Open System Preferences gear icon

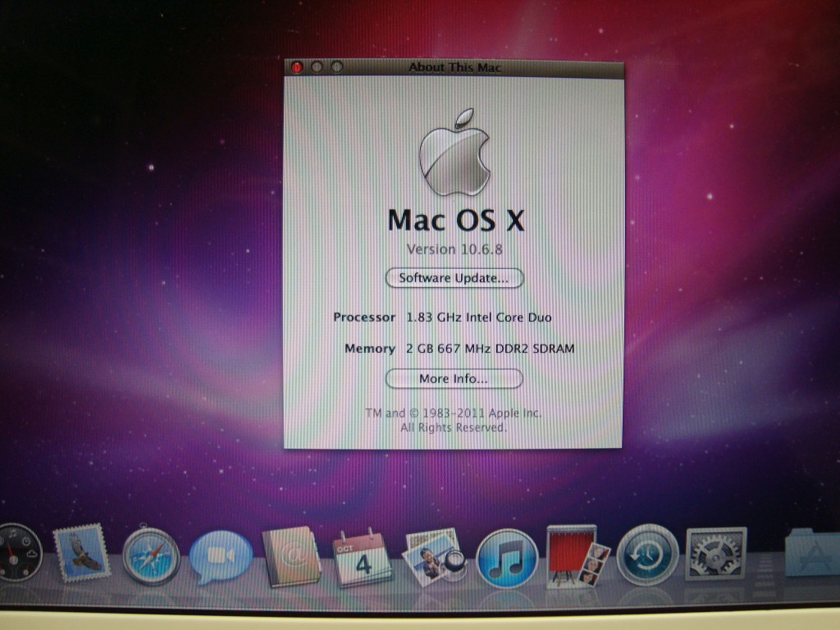715,554
